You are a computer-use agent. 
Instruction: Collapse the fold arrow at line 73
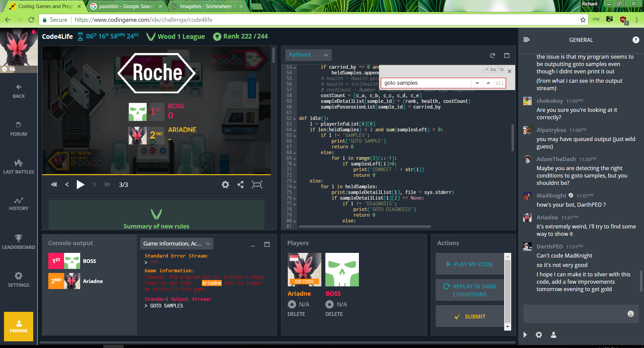coord(295,181)
